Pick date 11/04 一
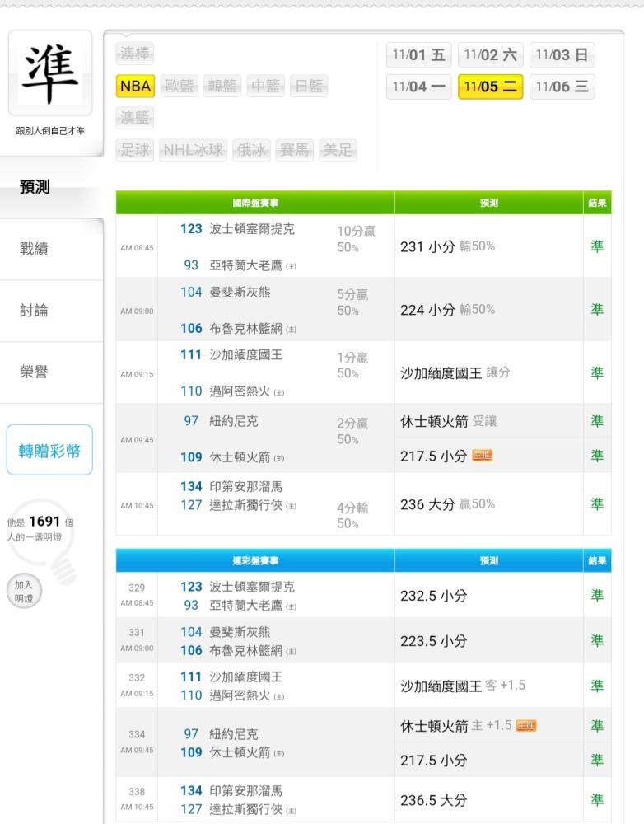644x824 pixels. (x=419, y=87)
